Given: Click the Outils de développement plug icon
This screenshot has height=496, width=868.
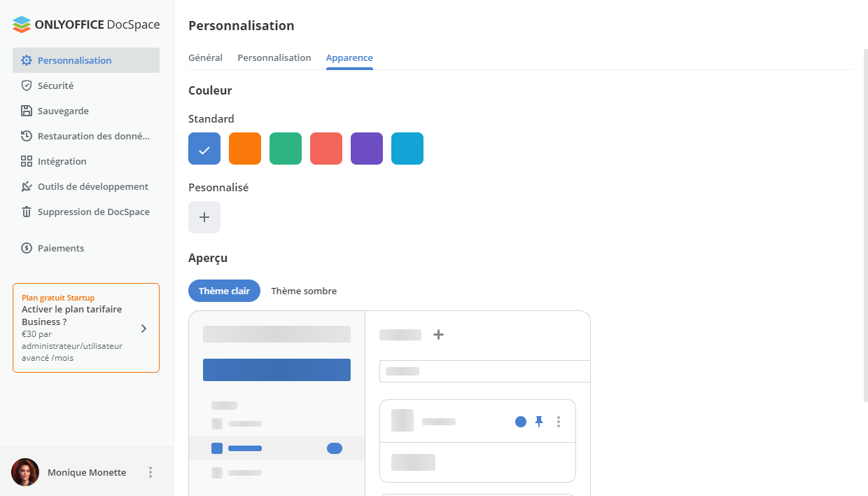Looking at the screenshot, I should pyautogui.click(x=27, y=186).
